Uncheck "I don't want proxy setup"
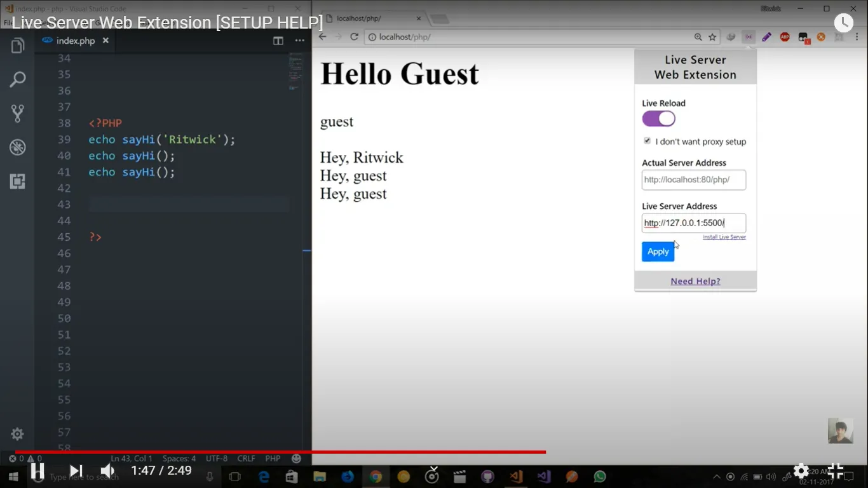The height and width of the screenshot is (488, 868). point(647,140)
